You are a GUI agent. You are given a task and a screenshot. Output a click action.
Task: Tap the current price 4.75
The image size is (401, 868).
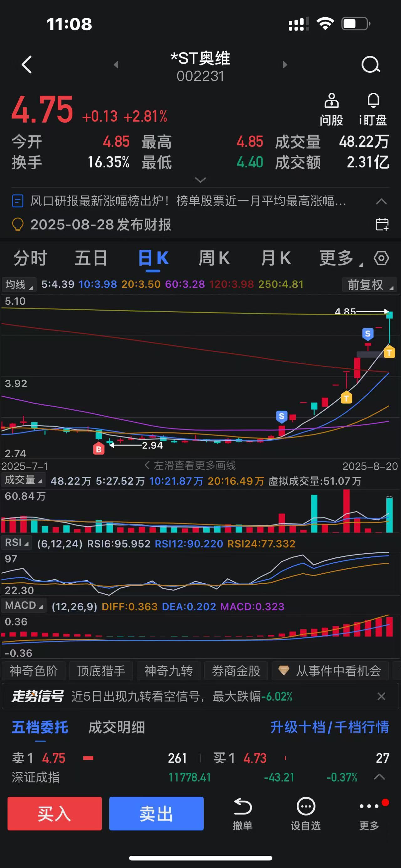point(42,109)
